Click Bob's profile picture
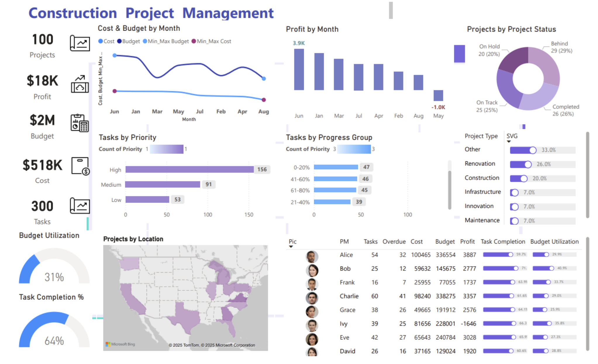This screenshot has height=364, width=598. pos(312,270)
